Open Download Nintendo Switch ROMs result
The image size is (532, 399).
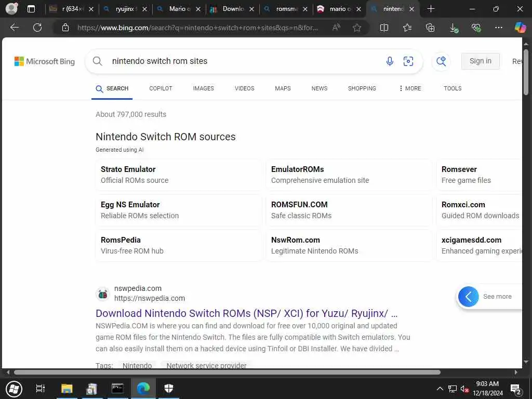[x=246, y=313]
